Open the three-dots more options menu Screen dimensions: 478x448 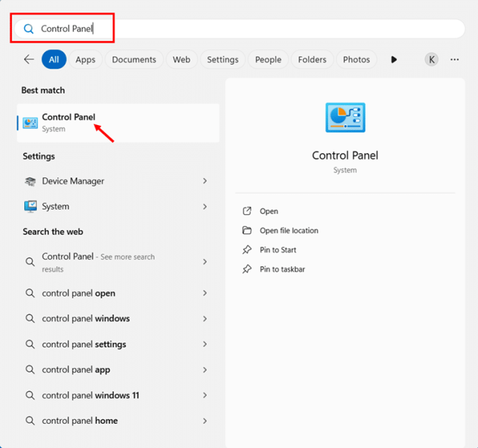454,60
